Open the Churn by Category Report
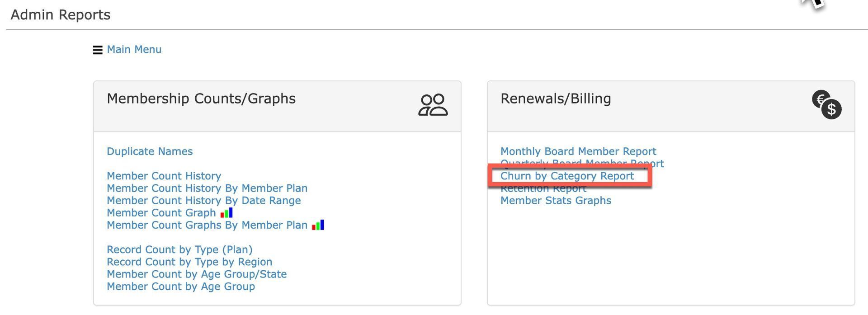Image resolution: width=868 pixels, height=315 pixels. (567, 176)
